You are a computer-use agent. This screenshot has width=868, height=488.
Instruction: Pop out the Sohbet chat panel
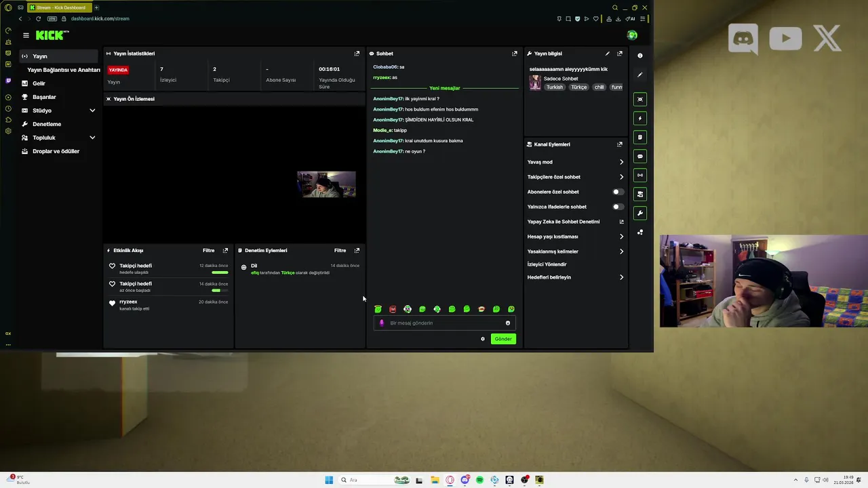coord(515,54)
